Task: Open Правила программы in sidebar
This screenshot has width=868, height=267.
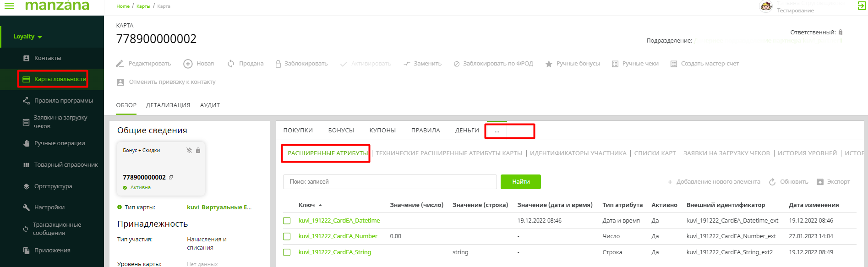Action: click(x=63, y=101)
